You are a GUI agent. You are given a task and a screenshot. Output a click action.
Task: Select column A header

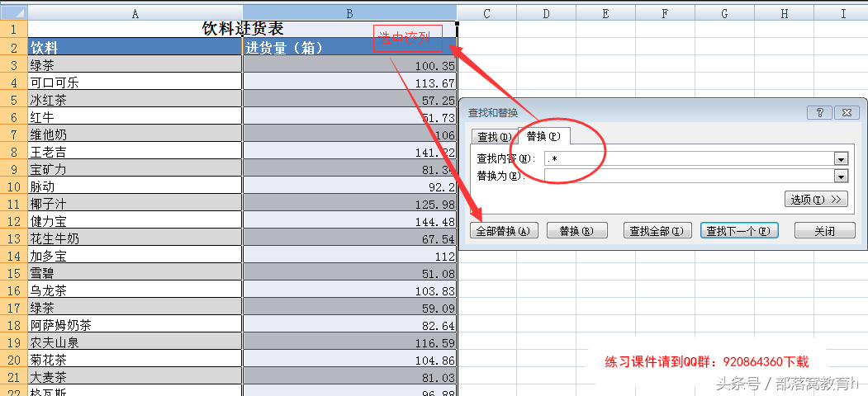pyautogui.click(x=135, y=13)
